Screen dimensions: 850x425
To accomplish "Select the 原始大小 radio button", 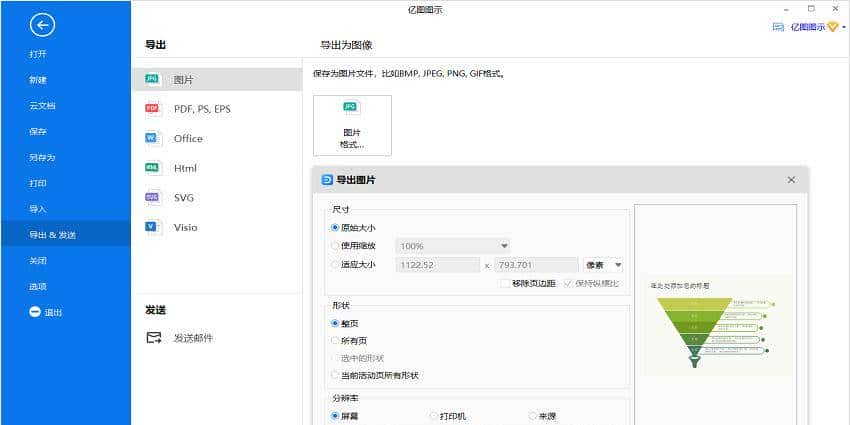I will (x=335, y=228).
